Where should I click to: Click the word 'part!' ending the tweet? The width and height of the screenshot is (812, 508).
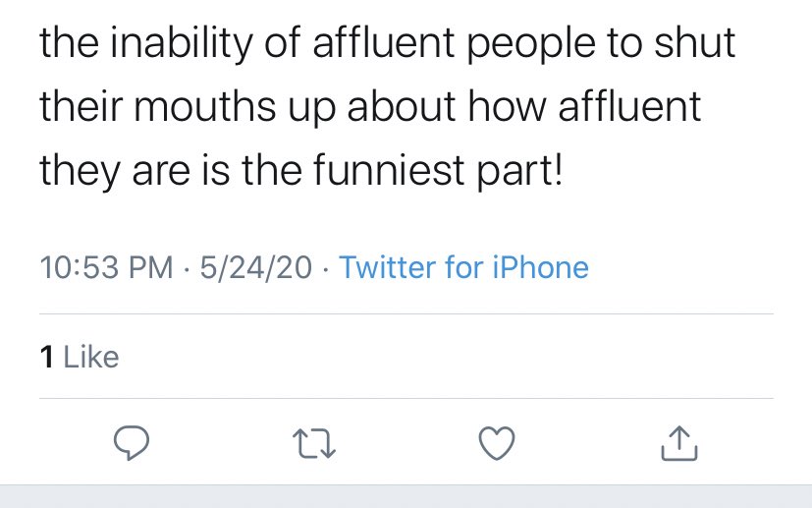point(519,173)
